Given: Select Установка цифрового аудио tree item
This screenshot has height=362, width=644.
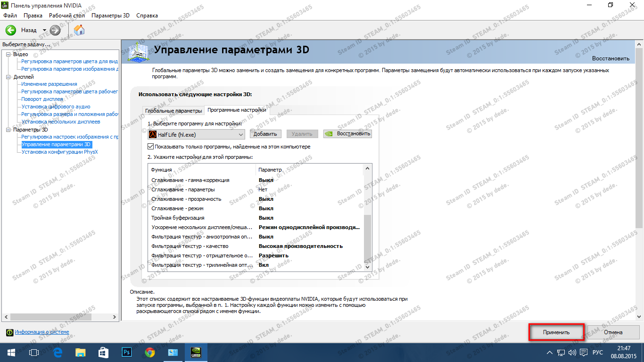Looking at the screenshot, I should point(56,107).
